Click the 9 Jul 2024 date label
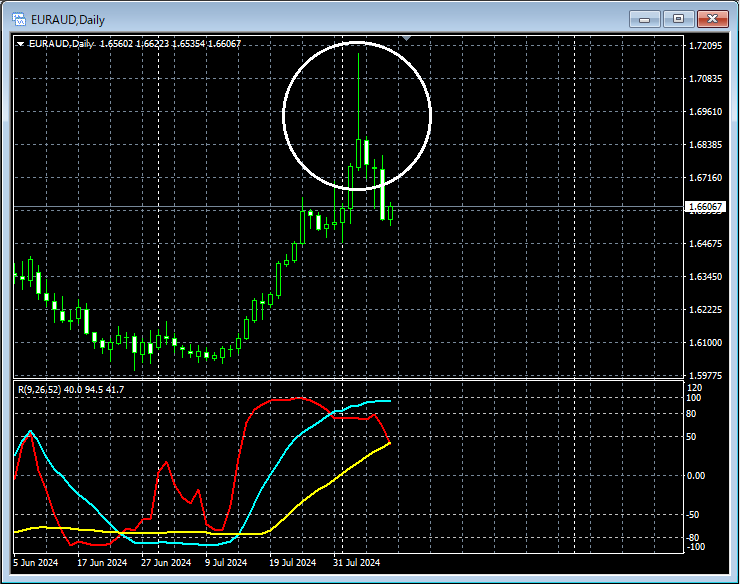Viewport: 741px width, 584px height. [x=226, y=563]
